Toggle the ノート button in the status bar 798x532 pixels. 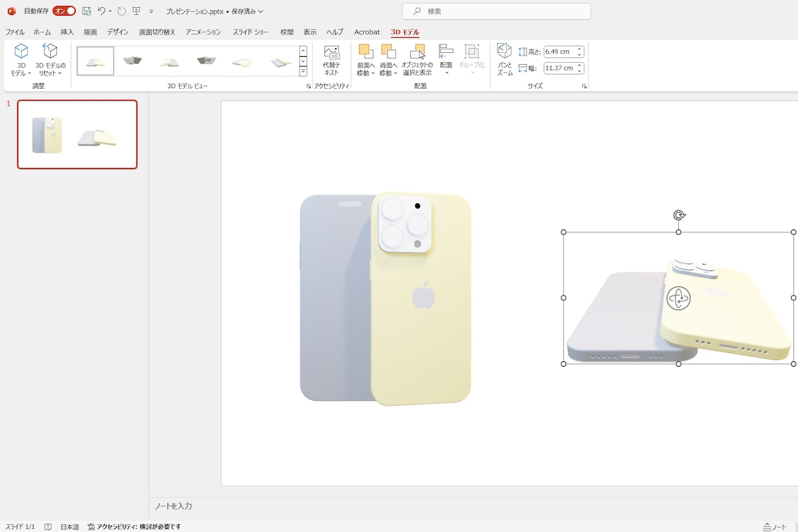coord(775,527)
